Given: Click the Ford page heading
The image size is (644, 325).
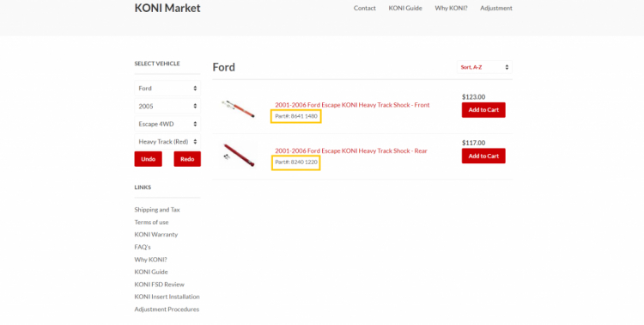Looking at the screenshot, I should [x=224, y=67].
